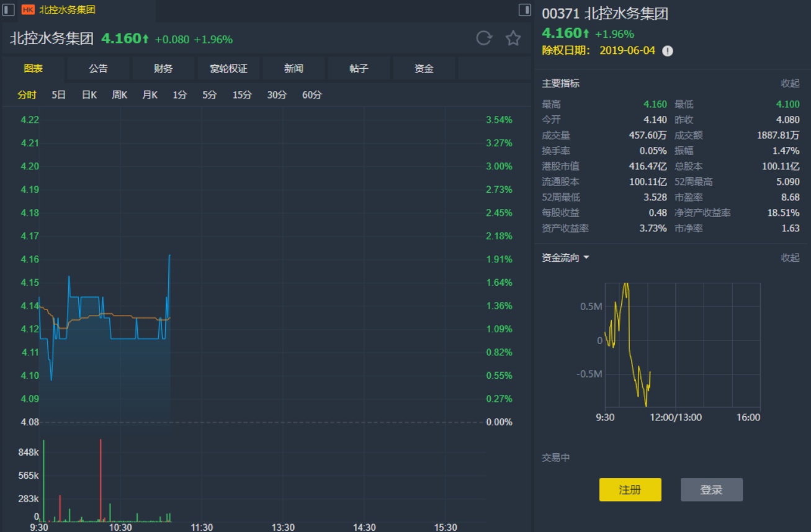This screenshot has height=532, width=811.
Task: Show the 资金 tab
Action: (424, 69)
